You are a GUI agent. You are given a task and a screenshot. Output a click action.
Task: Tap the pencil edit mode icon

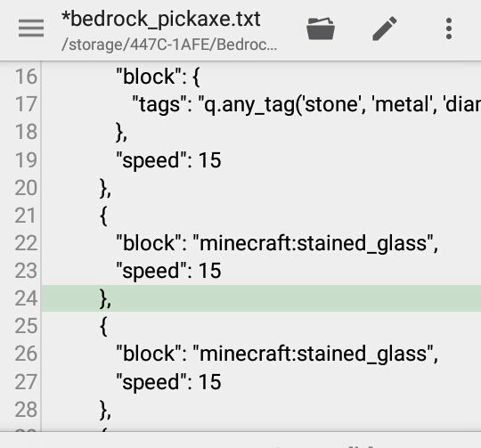[x=385, y=29]
